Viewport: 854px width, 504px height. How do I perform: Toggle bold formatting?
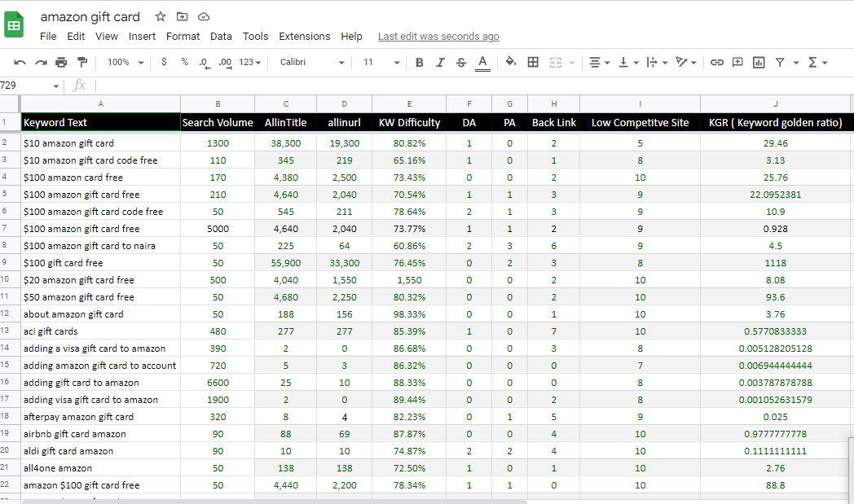[x=420, y=63]
